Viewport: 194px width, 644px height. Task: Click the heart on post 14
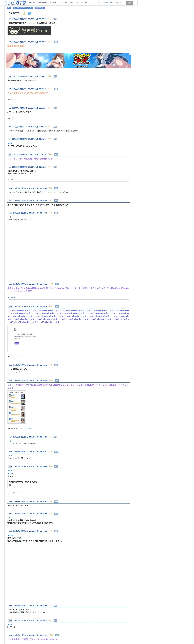click(x=50, y=306)
